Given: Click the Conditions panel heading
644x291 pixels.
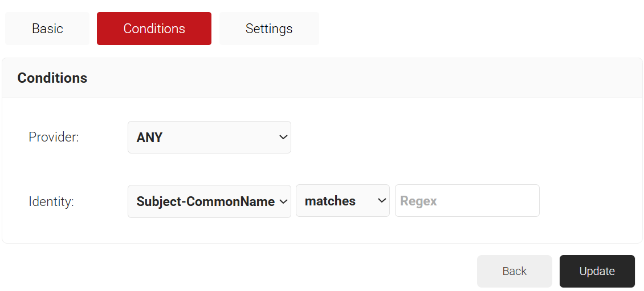Looking at the screenshot, I should pos(52,78).
